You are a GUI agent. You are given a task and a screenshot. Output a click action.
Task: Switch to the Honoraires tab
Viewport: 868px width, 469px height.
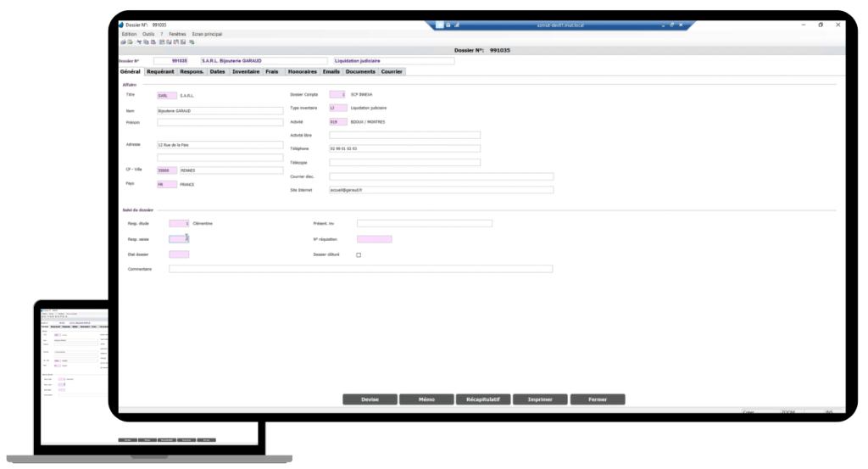(x=303, y=71)
